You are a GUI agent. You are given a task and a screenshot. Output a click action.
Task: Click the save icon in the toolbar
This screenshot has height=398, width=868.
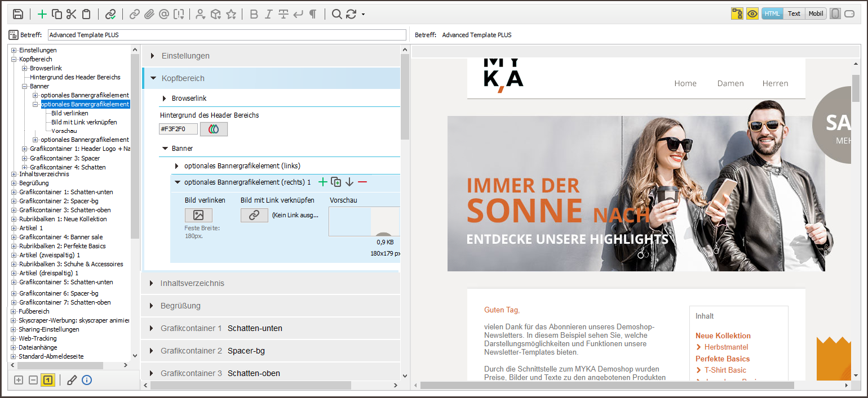(x=18, y=14)
